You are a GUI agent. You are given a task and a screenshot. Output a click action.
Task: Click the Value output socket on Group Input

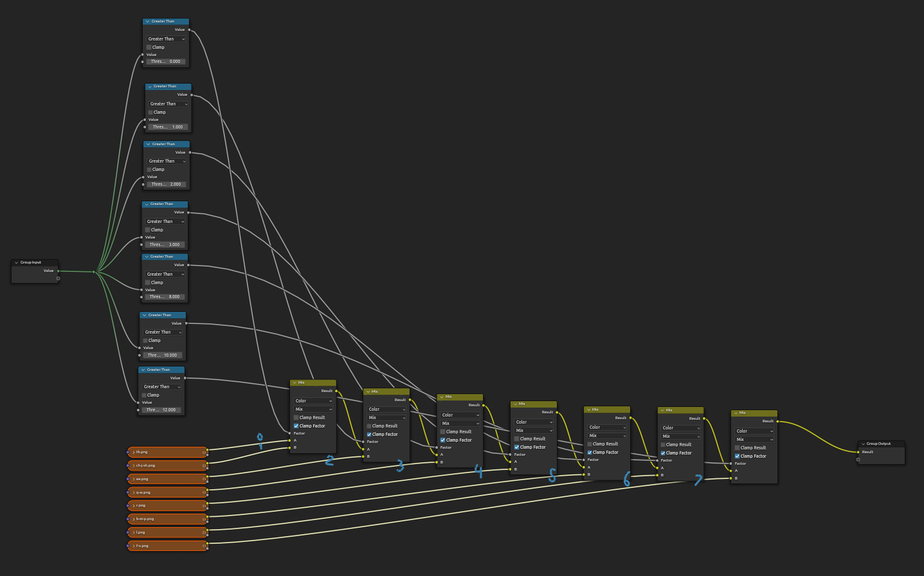pyautogui.click(x=58, y=271)
